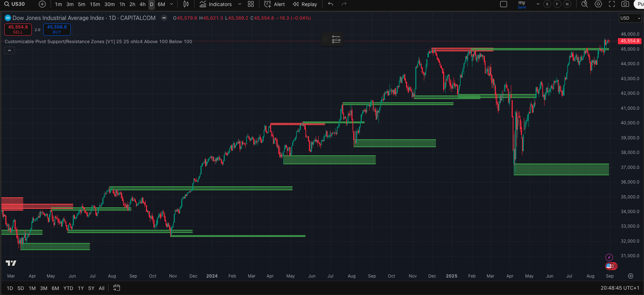Select the 30m timeframe
This screenshot has height=295, width=644.
point(110,4)
